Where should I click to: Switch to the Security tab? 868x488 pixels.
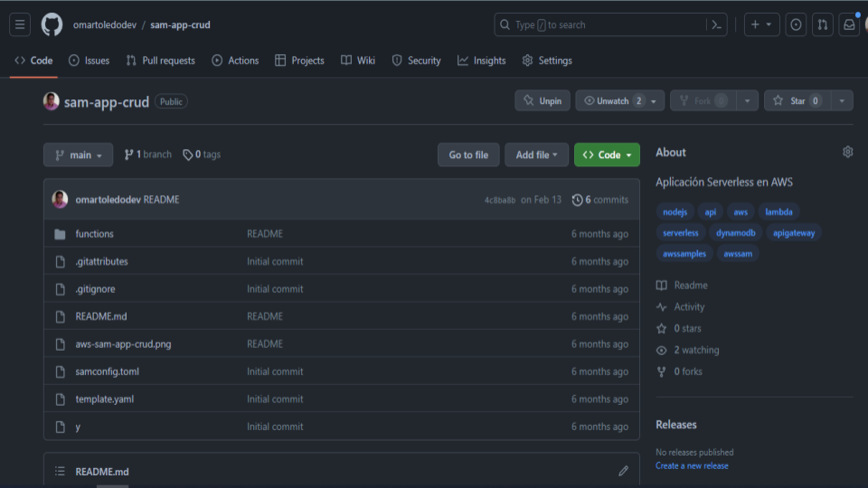click(416, 61)
